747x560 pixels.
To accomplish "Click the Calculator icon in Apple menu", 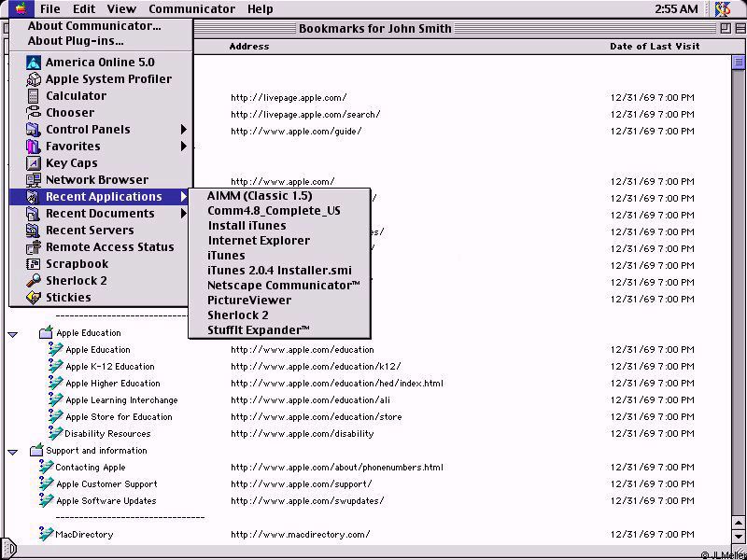I will [34, 96].
